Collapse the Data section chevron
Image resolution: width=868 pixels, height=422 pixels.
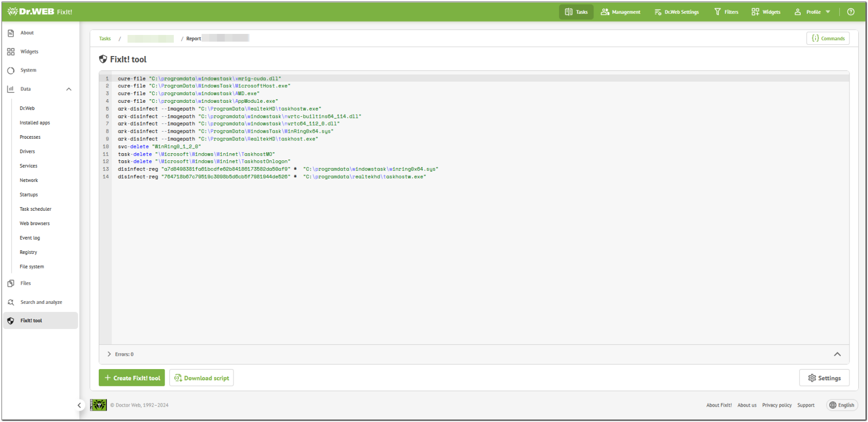coord(69,89)
